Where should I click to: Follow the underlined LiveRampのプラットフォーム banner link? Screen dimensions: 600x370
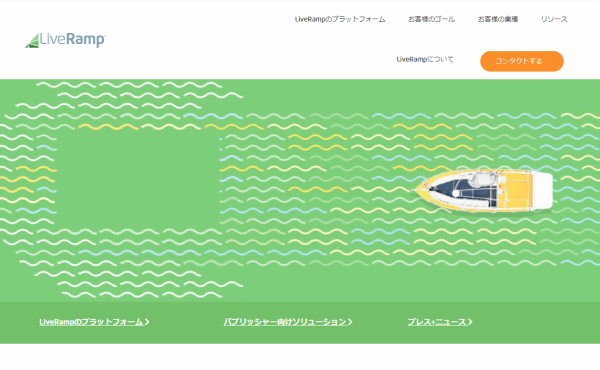click(91, 322)
